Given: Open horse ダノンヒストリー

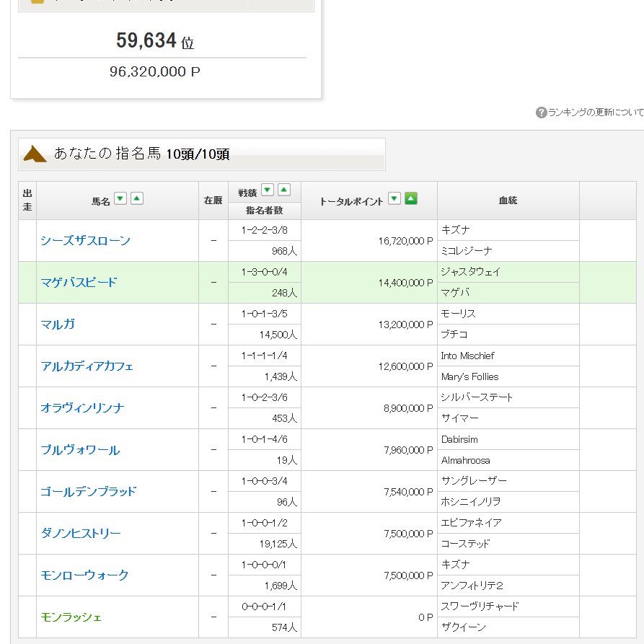Looking at the screenshot, I should [81, 534].
